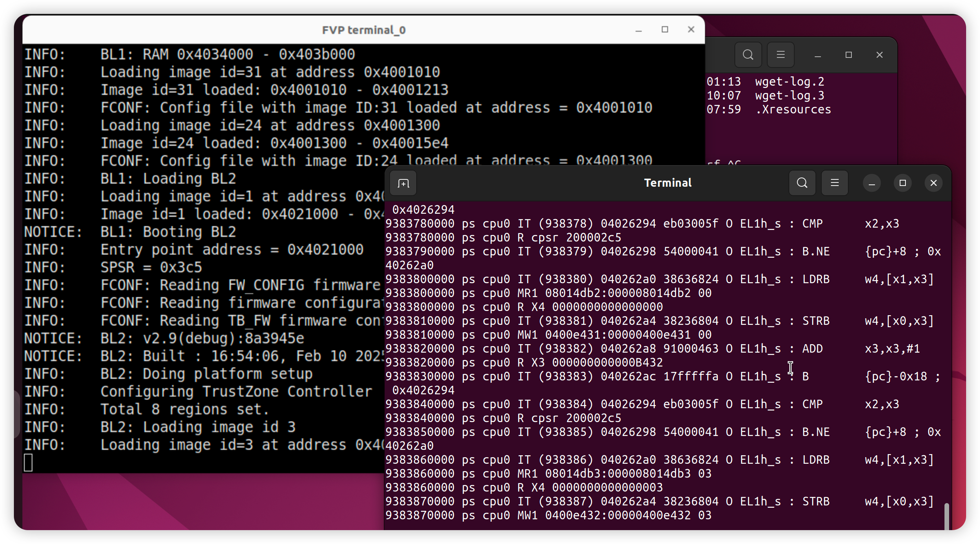Open hamburger menu in background terminal window

tap(780, 55)
